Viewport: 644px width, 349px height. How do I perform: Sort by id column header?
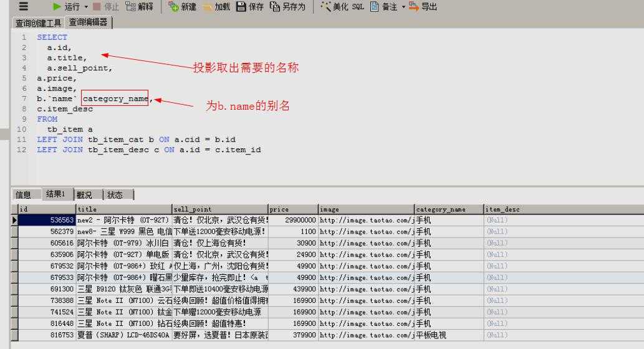[47, 209]
